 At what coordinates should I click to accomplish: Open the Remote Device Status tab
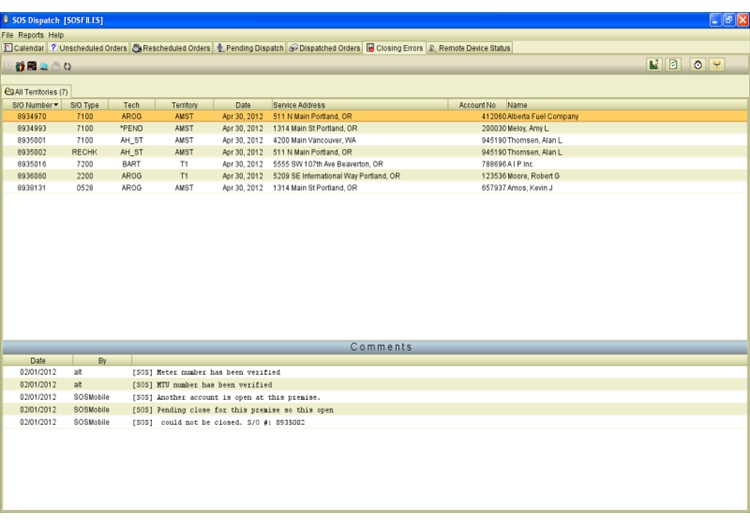(469, 48)
